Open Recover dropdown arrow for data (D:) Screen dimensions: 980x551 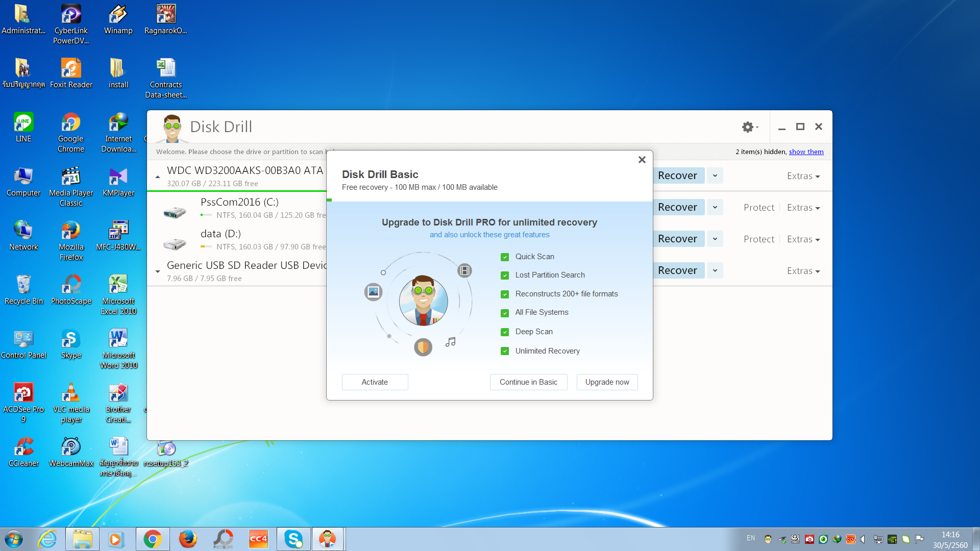[715, 239]
